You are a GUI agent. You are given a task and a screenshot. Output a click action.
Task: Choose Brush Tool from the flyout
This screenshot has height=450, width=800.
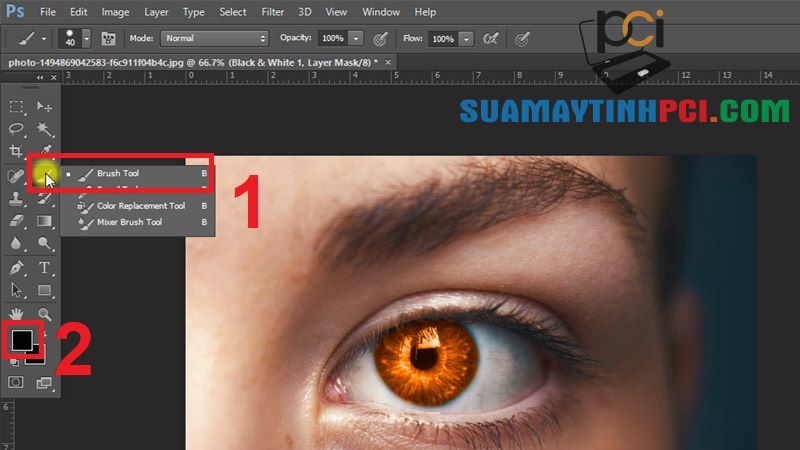pos(137,173)
